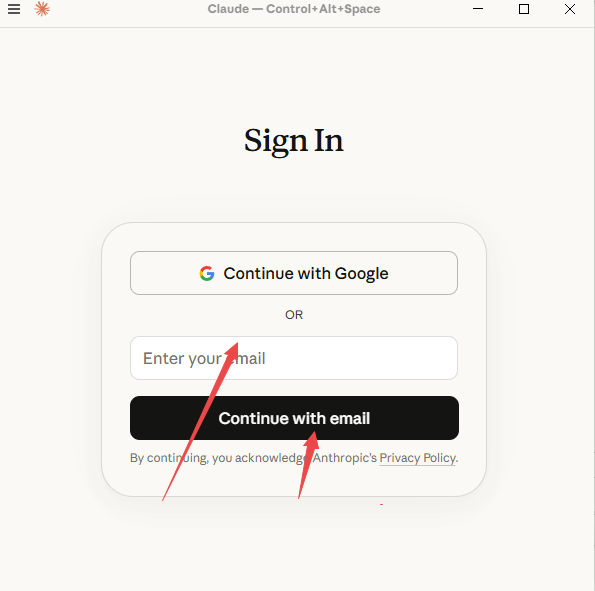This screenshot has height=591, width=595.
Task: Click the OR divider text
Action: click(x=294, y=315)
